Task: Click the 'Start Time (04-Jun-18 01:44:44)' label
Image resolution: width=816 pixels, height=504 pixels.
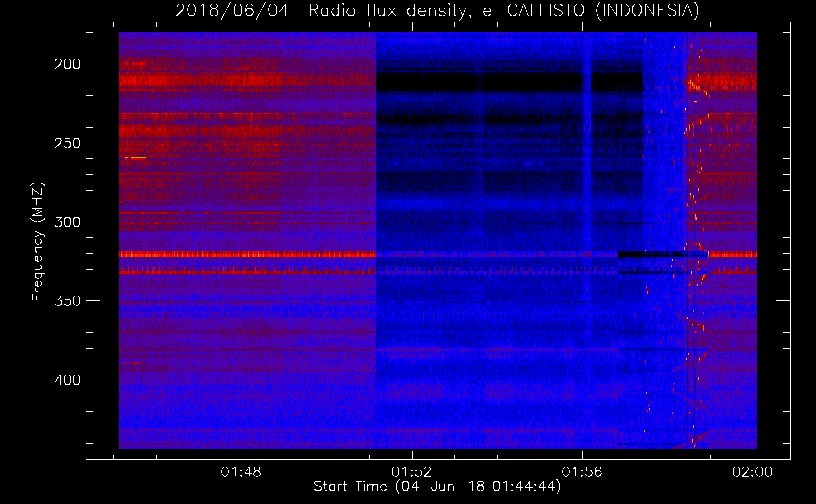Action: (x=437, y=487)
